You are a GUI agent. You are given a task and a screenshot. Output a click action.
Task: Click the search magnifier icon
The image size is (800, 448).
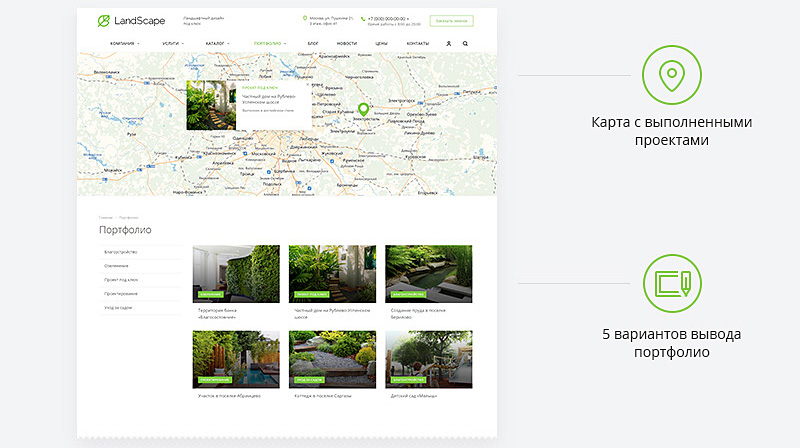click(465, 44)
